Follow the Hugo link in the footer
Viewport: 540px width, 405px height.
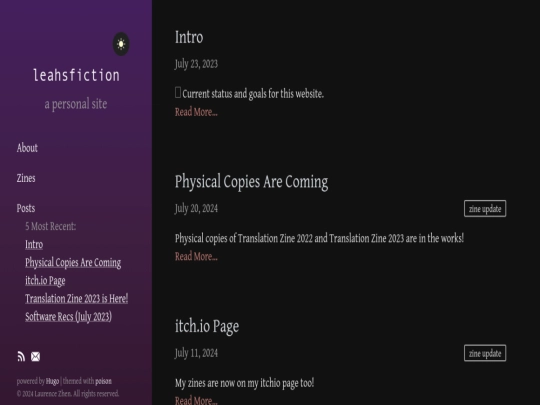tap(52, 381)
